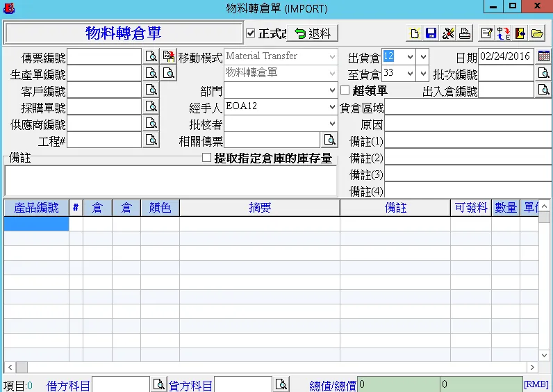The height and width of the screenshot is (392, 553).
Task: Expand the 批核者 dropdown
Action: [x=332, y=124]
